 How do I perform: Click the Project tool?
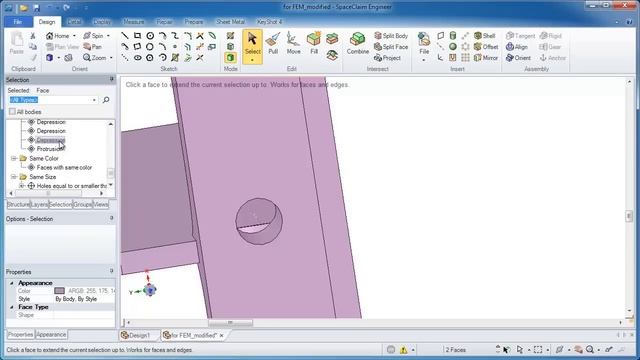[387, 58]
